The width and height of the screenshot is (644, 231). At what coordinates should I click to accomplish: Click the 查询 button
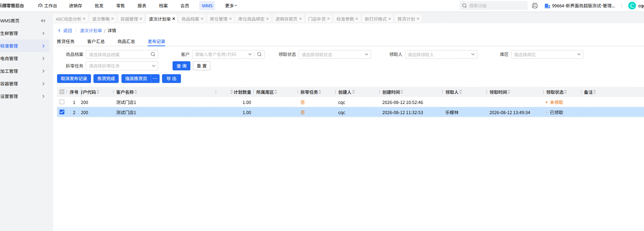[181, 66]
